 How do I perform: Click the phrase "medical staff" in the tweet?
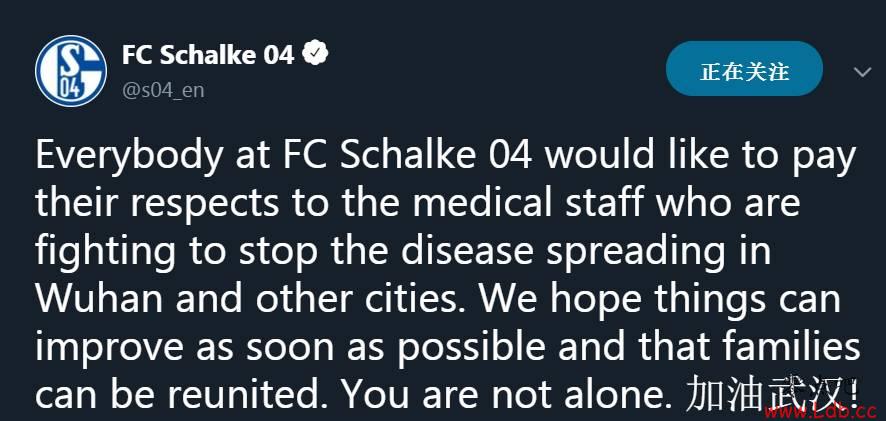(x=529, y=203)
